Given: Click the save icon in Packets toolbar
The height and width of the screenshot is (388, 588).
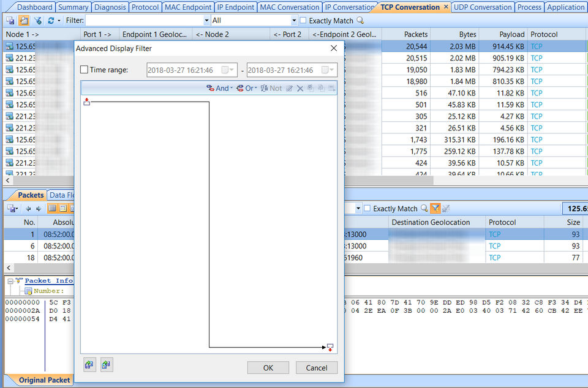Looking at the screenshot, I should click(x=11, y=209).
